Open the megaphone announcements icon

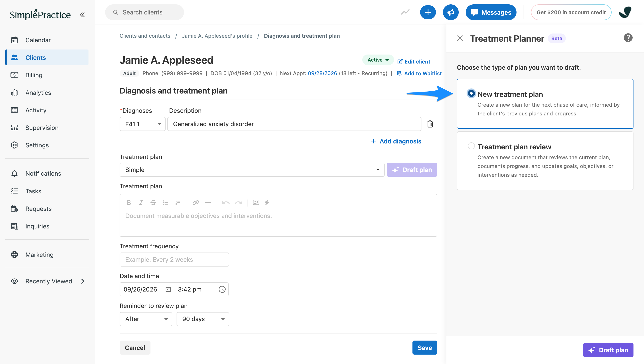tap(451, 12)
